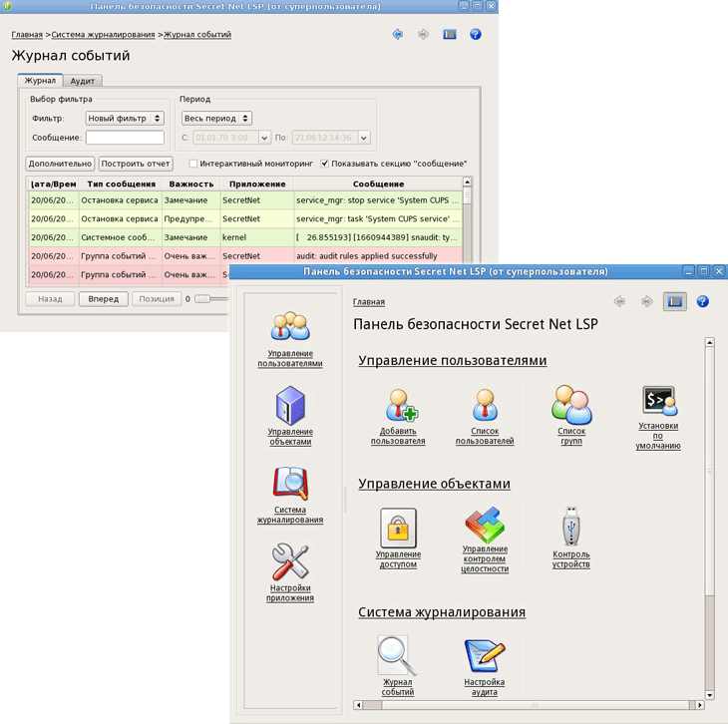728x724 pixels.
Task: Switch to the Аудит tab
Action: pyautogui.click(x=83, y=81)
